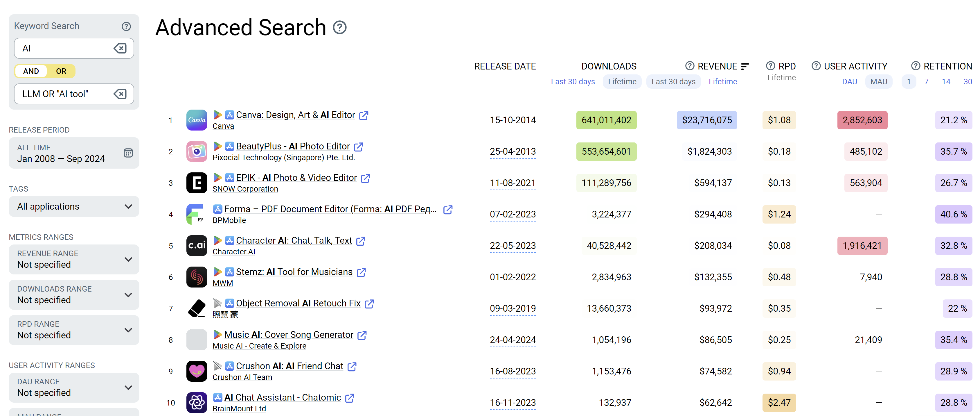Open Music AI external link icon
This screenshot has width=980, height=416.
pyautogui.click(x=362, y=335)
